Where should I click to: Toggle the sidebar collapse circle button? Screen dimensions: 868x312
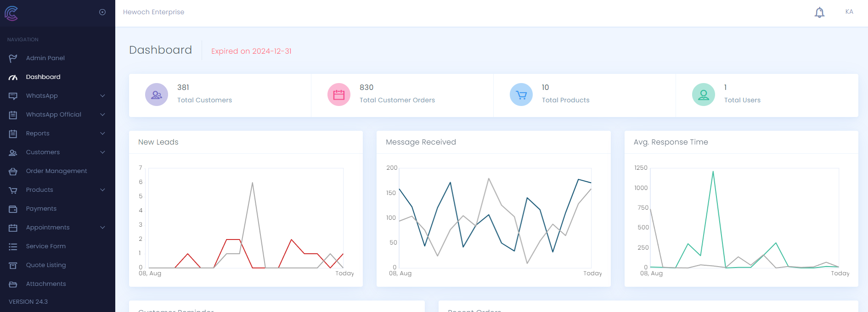click(x=102, y=12)
